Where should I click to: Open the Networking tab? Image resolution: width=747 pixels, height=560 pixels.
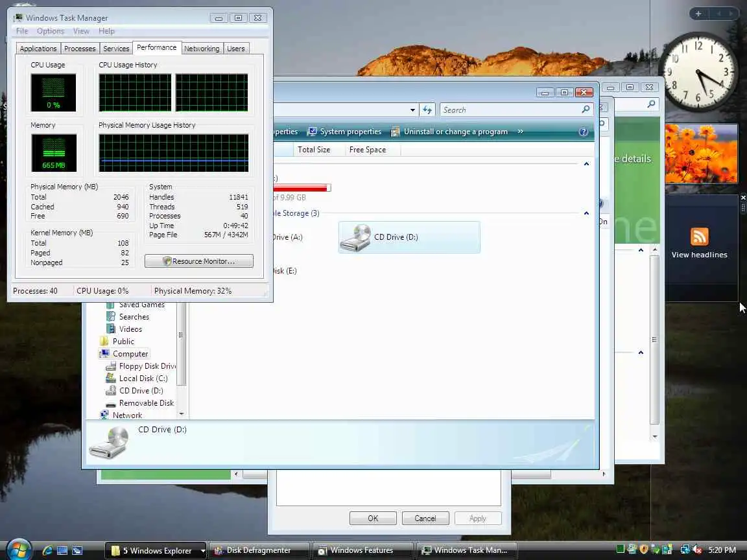pos(202,49)
